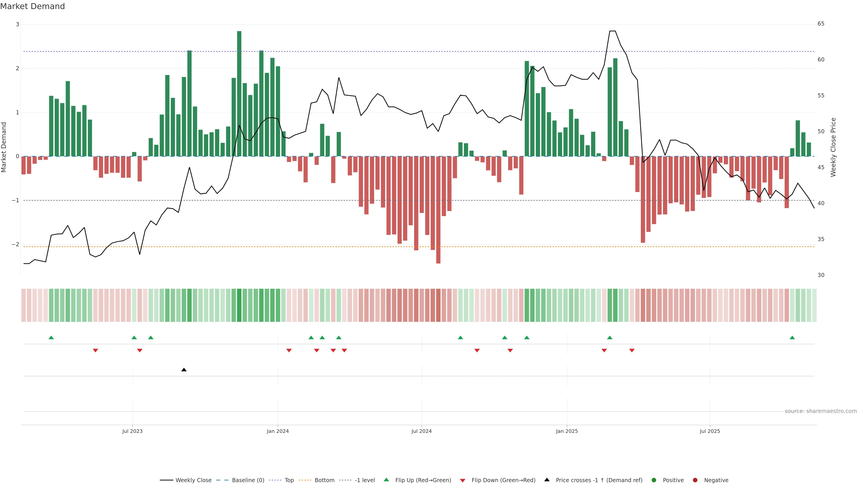Viewport: 868px width, 488px height.
Task: Click the first red flip-down marker before Jul 2023
Action: [x=95, y=351]
